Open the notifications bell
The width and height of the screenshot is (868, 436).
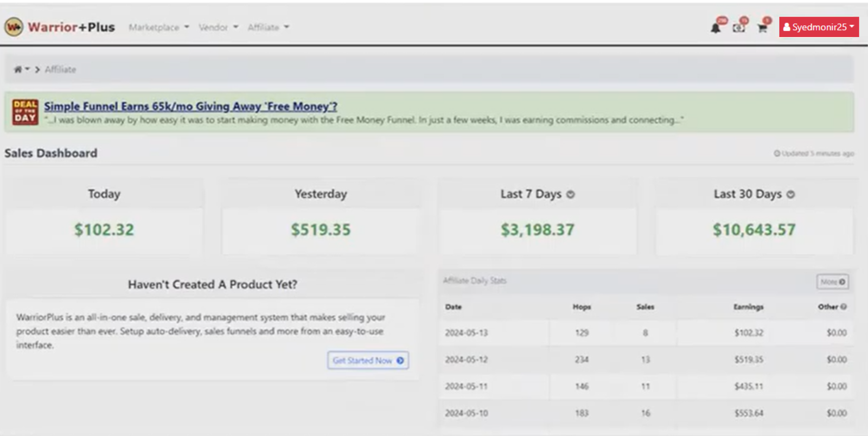[x=716, y=28]
